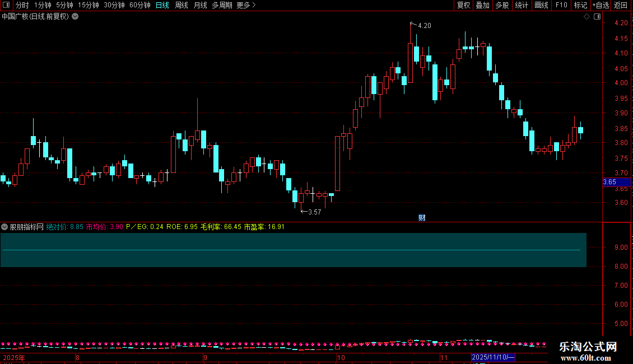This screenshot has height=364, width=633.
Task: Switch to 周线 weekly chart
Action: [x=181, y=5]
